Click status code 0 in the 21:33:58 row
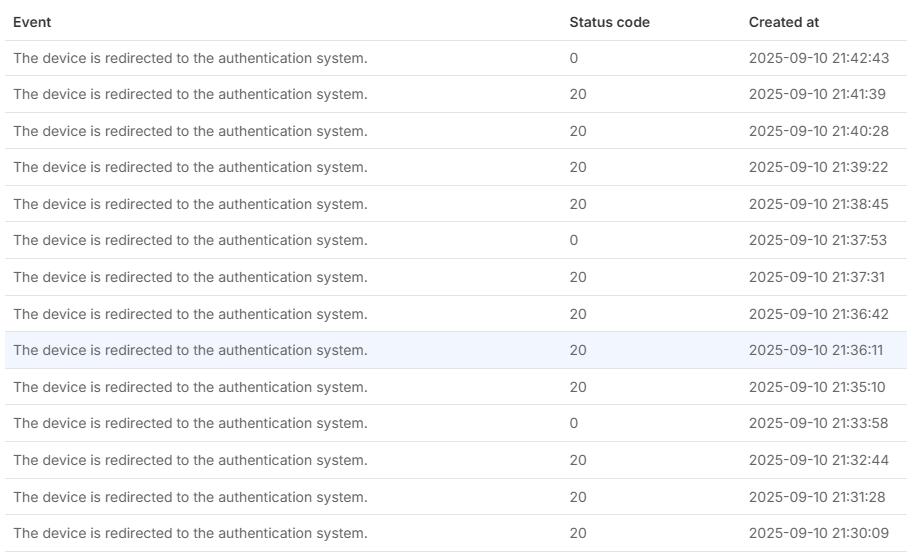The image size is (915, 556). pos(574,423)
